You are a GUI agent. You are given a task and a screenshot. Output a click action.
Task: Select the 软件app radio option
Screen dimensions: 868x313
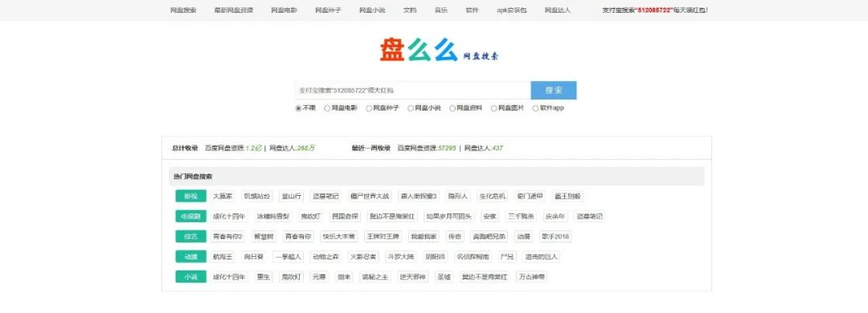point(535,108)
